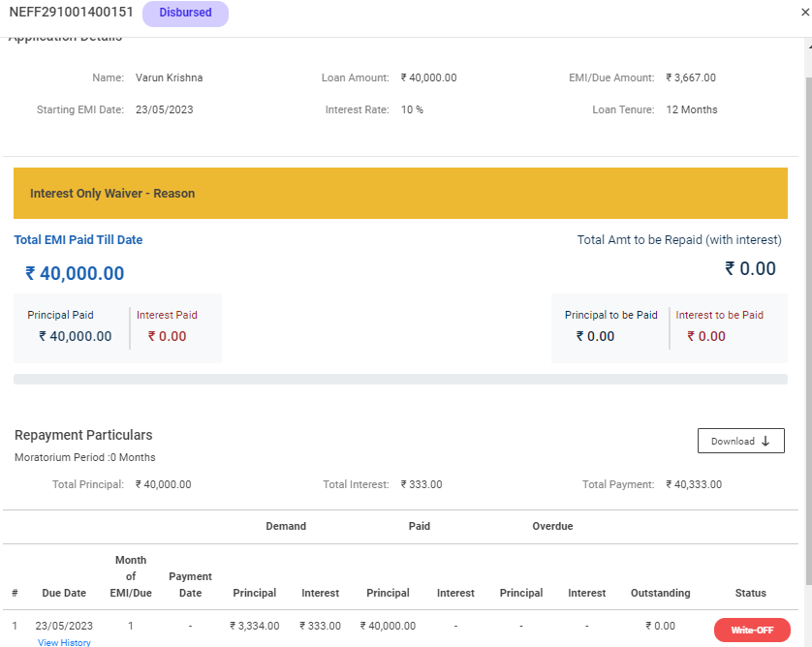Click the Disbursed status badge

click(185, 14)
